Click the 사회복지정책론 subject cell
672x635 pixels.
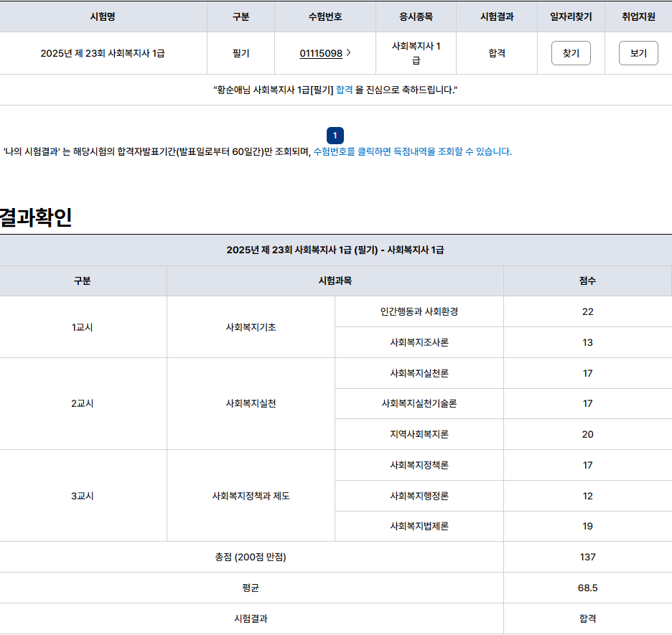419,465
